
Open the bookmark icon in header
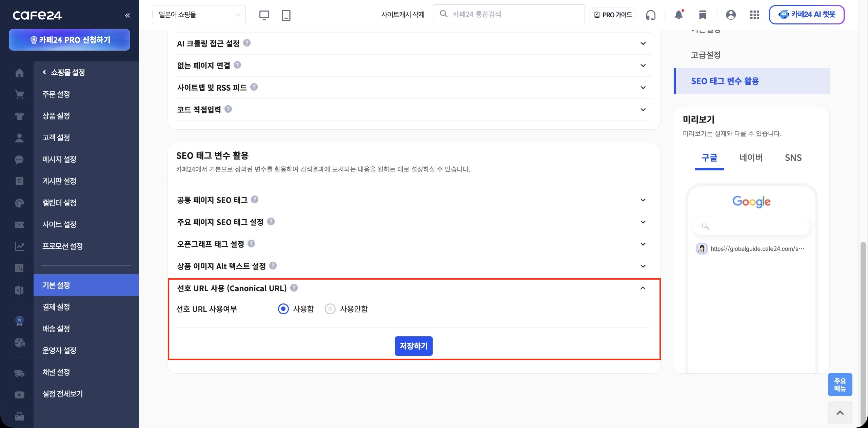703,15
